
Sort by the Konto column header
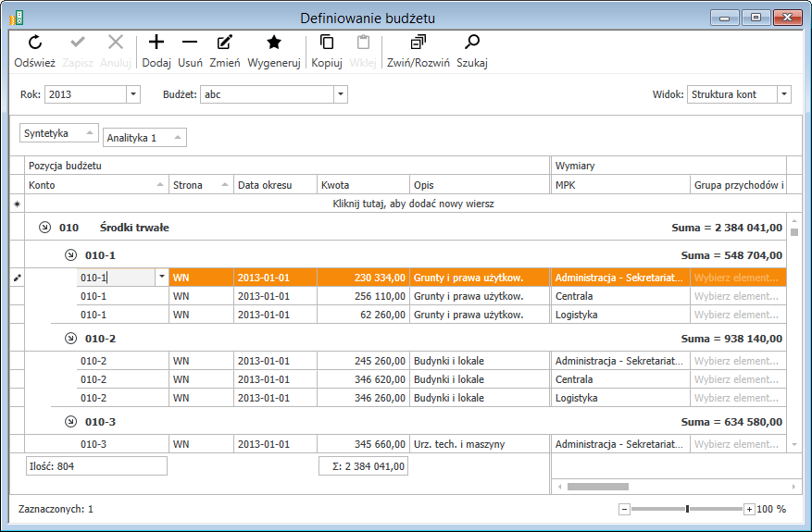(97, 185)
